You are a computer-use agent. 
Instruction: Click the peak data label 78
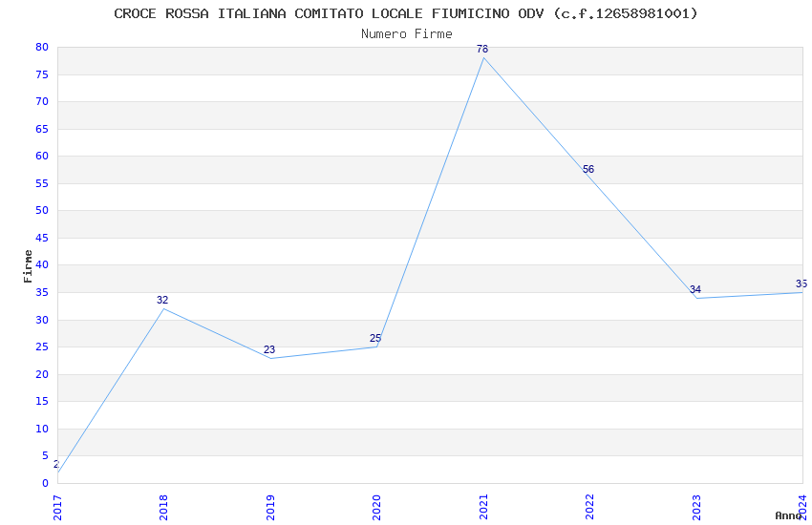[x=482, y=49]
